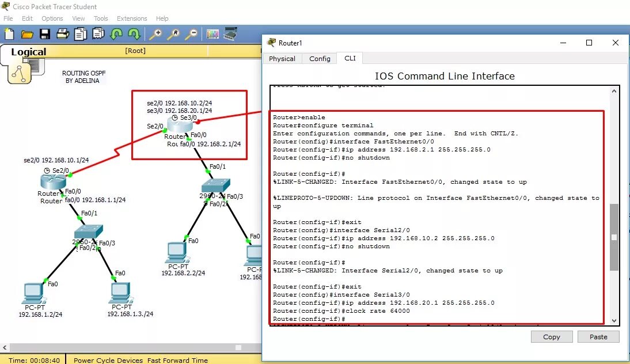Click the 'Router>enable' CLI line
The width and height of the screenshot is (630, 364).
pyautogui.click(x=299, y=117)
